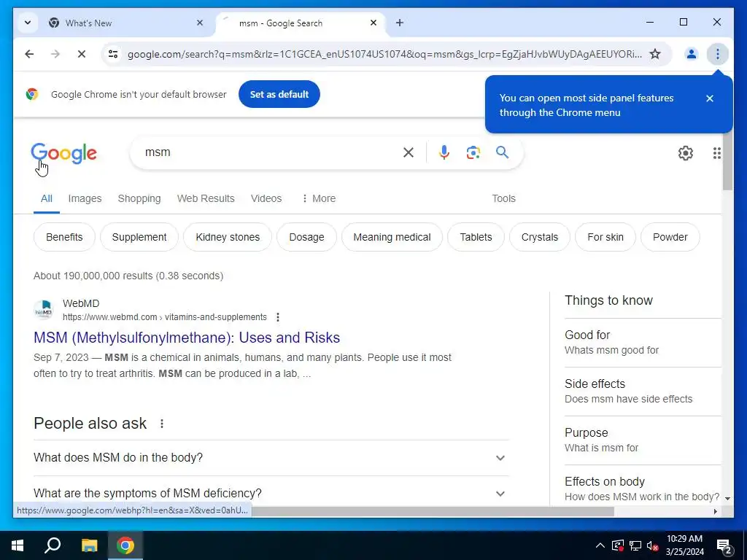The image size is (747, 560).
Task: Bookmark this tab with the star icon
Action: pos(655,54)
